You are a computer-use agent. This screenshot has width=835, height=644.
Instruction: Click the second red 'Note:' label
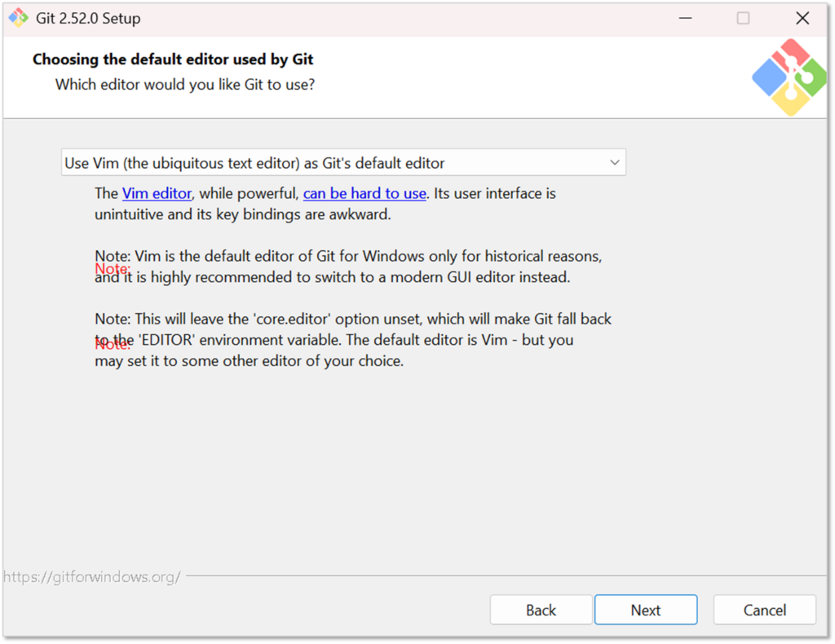[112, 344]
